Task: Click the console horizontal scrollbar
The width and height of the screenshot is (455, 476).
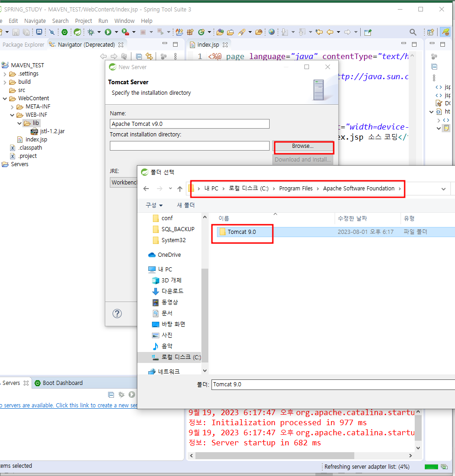Action: point(275,456)
